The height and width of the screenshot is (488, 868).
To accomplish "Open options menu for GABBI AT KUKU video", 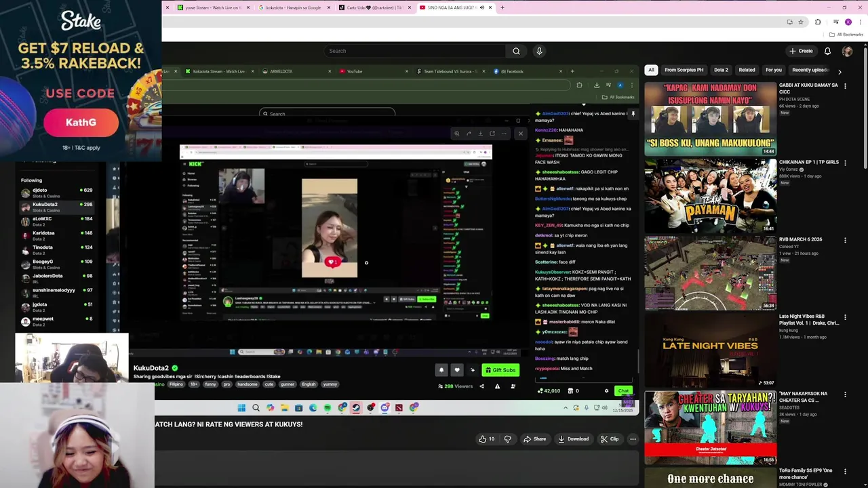I will [x=845, y=86].
